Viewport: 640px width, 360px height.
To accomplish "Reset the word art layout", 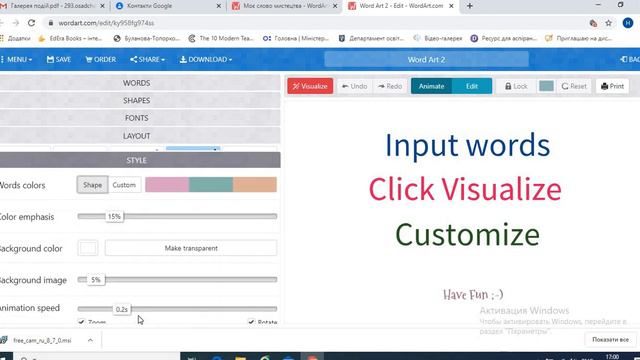I will click(x=574, y=86).
